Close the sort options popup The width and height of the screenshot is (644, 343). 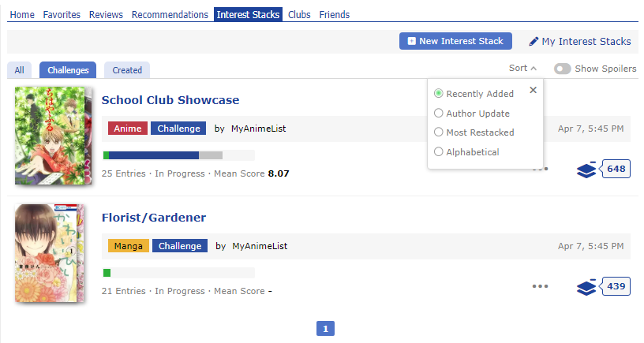[x=534, y=90]
